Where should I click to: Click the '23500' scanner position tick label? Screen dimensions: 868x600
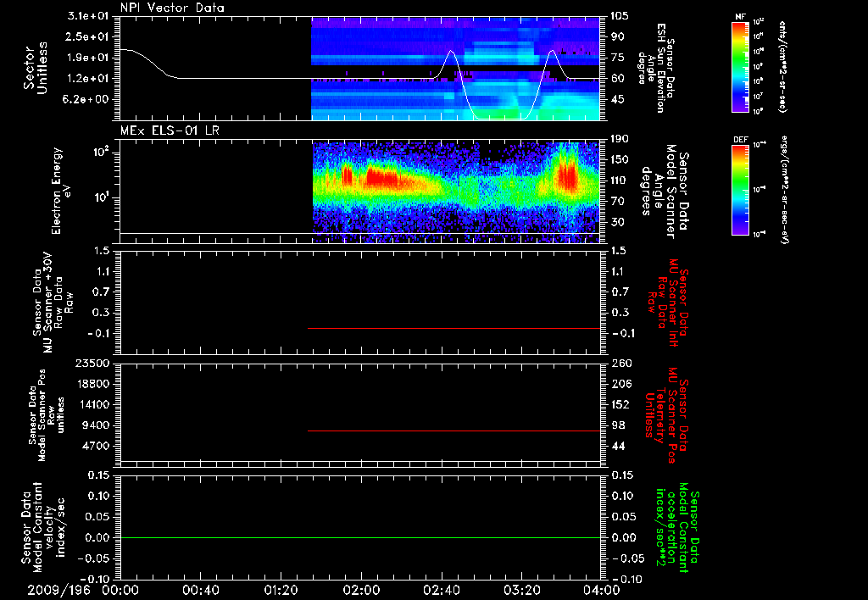coord(92,363)
